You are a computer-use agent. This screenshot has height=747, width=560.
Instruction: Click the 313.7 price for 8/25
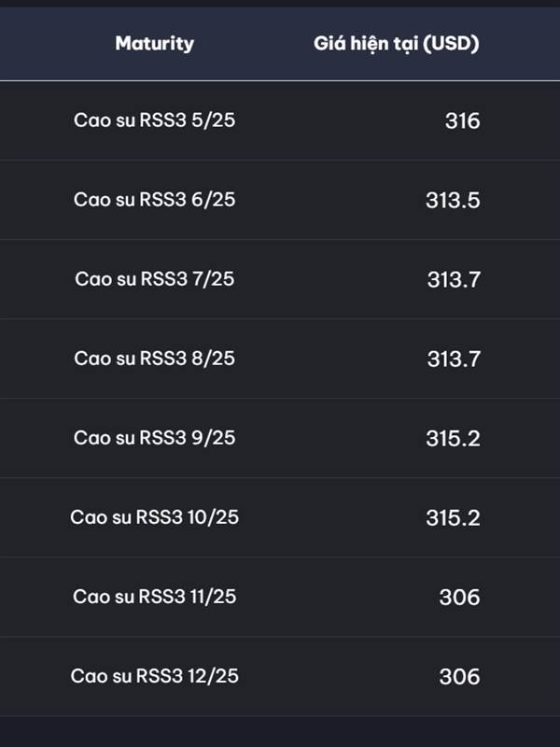coord(454,359)
